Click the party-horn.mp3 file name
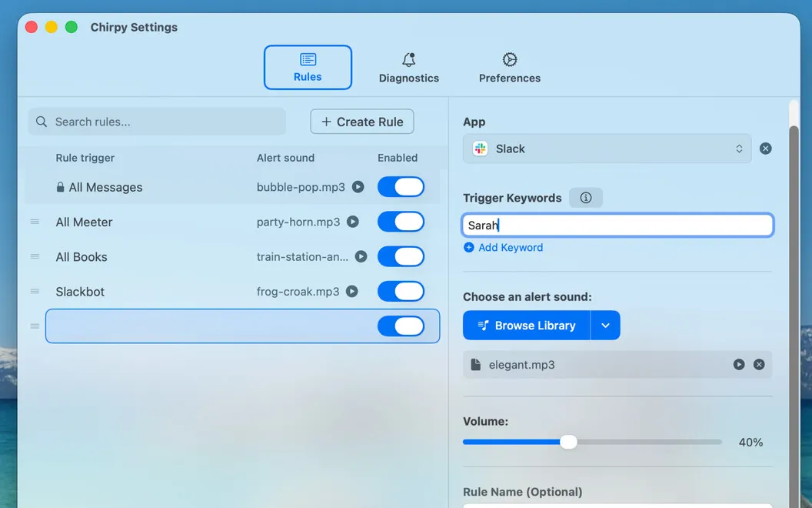The image size is (812, 508). (298, 222)
